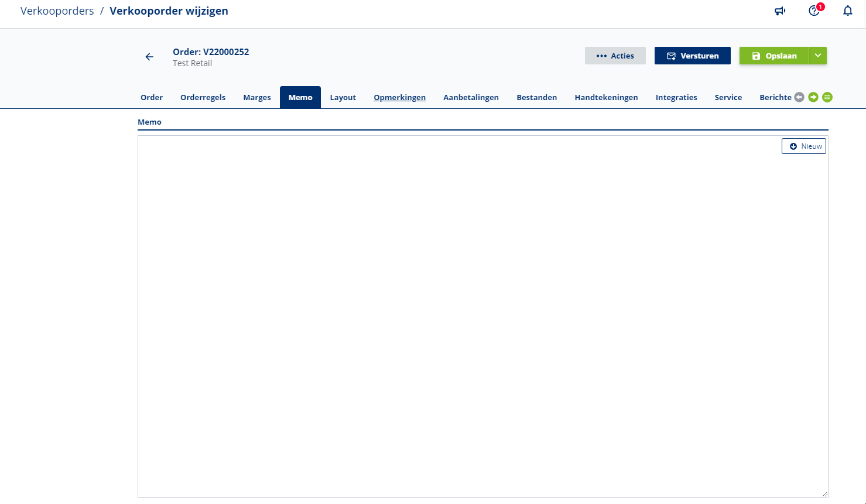The image size is (866, 504).
Task: Open the Marges tab
Action: click(x=257, y=98)
